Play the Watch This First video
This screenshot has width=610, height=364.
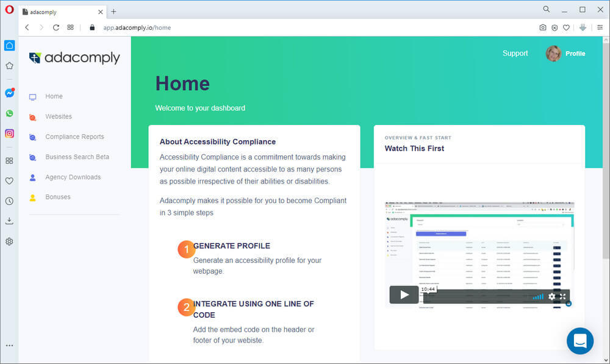pos(404,294)
